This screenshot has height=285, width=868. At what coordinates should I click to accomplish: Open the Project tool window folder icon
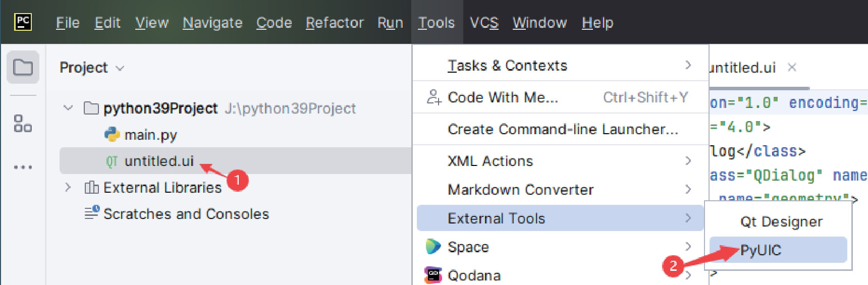tap(23, 67)
